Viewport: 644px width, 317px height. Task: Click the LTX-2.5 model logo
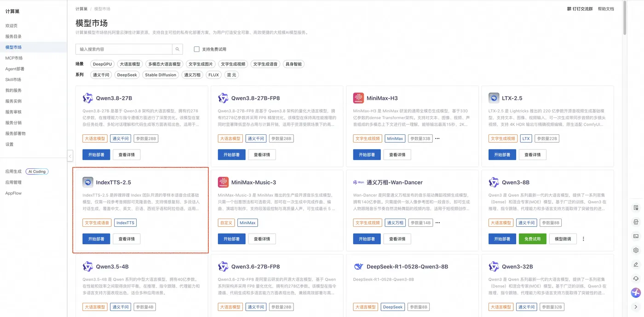click(x=494, y=98)
